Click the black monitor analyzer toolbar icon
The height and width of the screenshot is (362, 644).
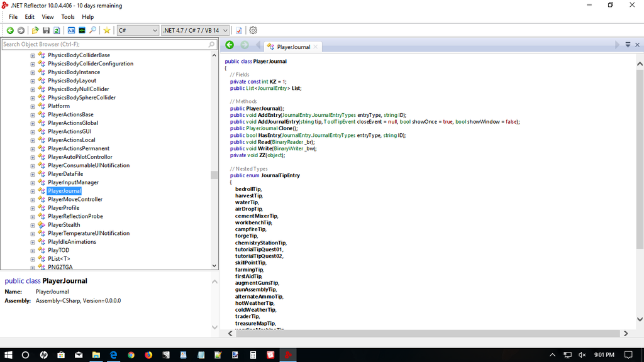point(82,30)
